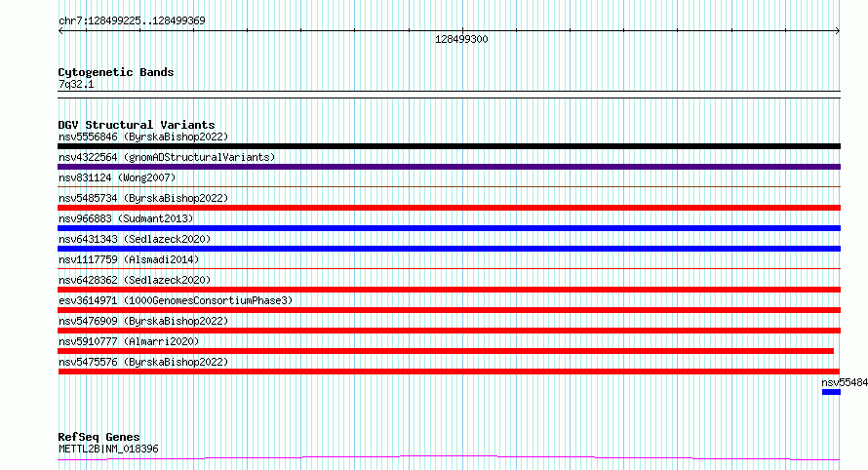868x470 pixels.
Task: Open the red nsv5475576 variant bar
Action: click(x=449, y=372)
